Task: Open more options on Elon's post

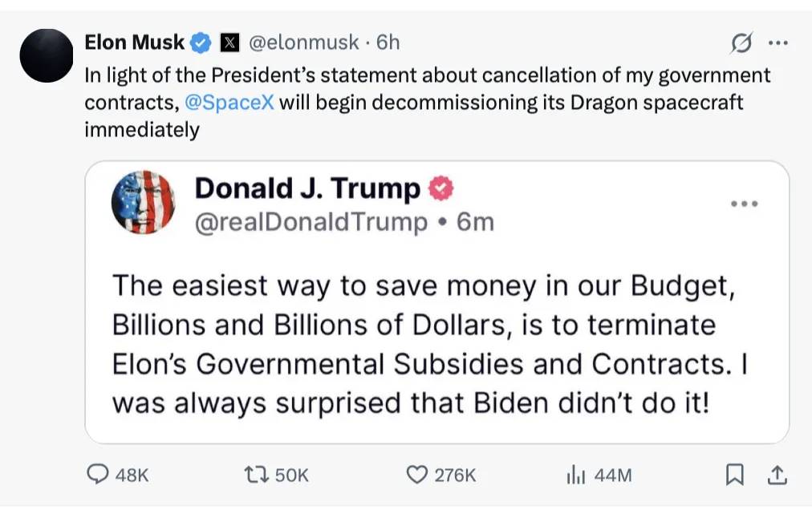Action: pos(777,43)
